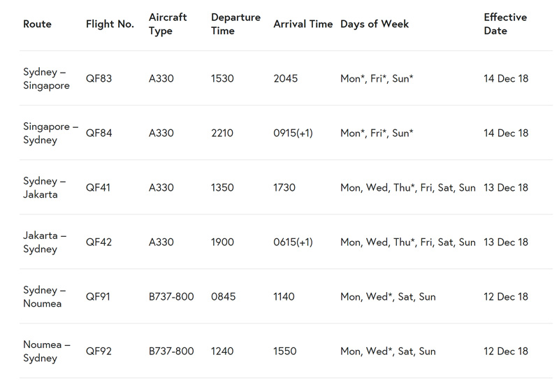This screenshot has height=392, width=559.
Task: Select the 0915(+1) arrival time
Action: click(293, 133)
